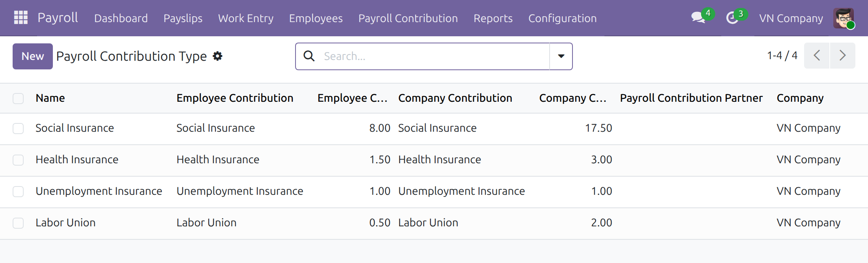
Task: Open the Configuration menu
Action: point(562,18)
